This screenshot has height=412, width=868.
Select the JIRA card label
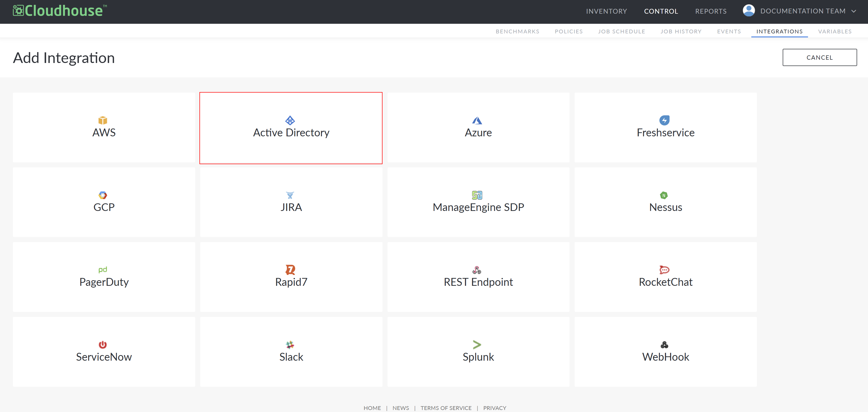[291, 207]
